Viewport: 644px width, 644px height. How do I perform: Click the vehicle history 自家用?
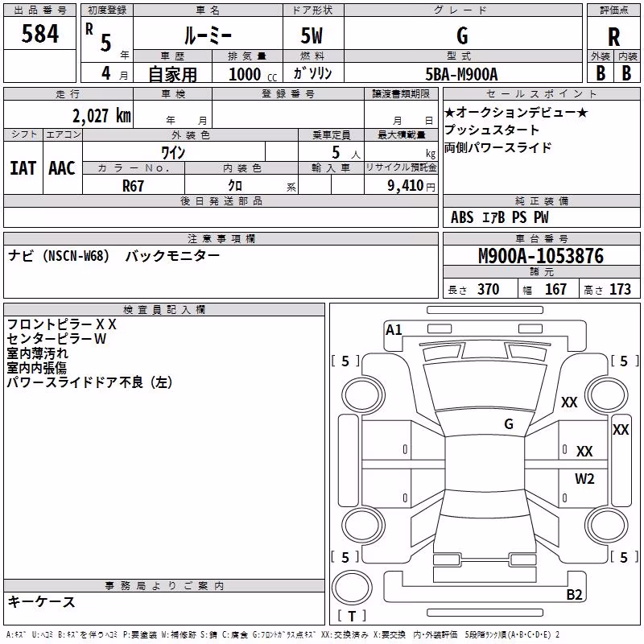172,74
